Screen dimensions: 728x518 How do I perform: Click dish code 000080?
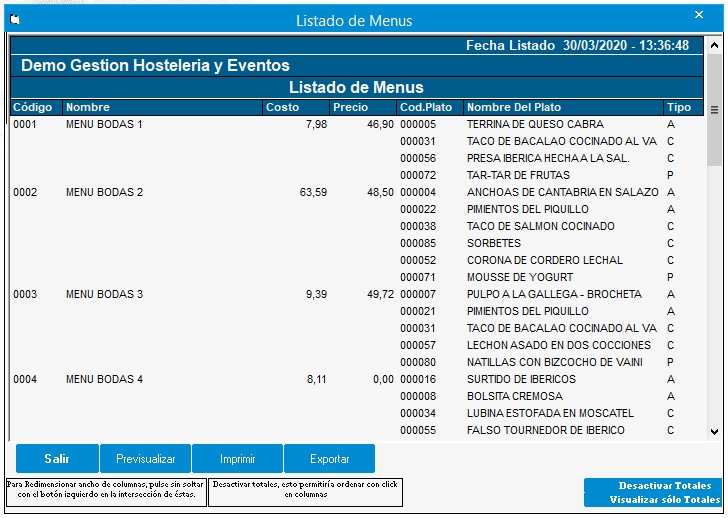(x=418, y=362)
